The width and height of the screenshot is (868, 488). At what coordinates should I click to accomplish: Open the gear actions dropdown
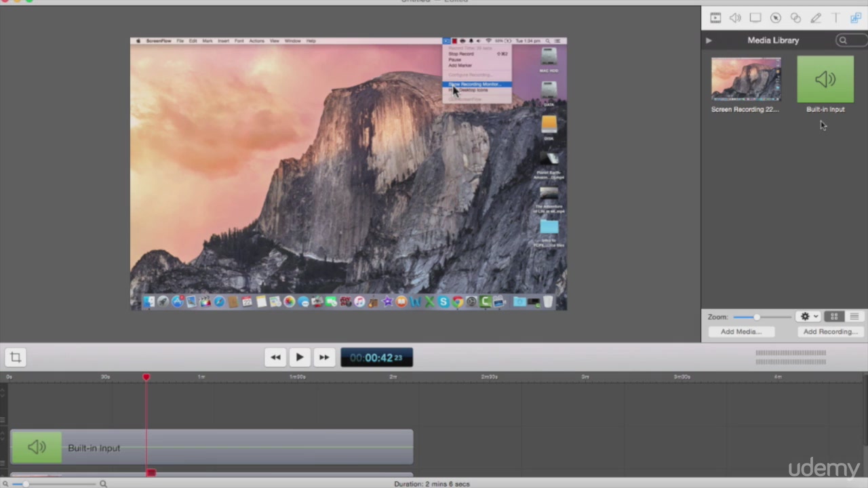(x=809, y=317)
